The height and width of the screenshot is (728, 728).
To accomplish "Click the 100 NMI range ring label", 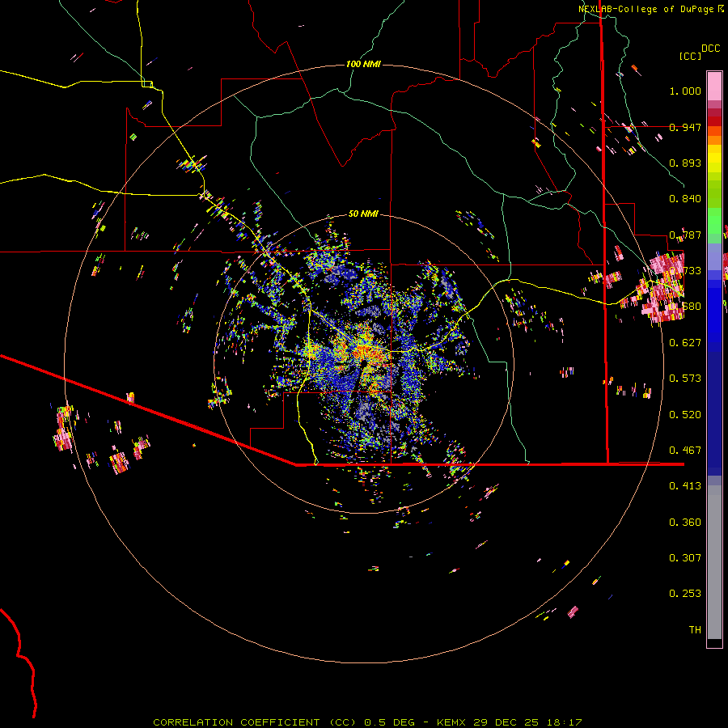I will point(363,64).
